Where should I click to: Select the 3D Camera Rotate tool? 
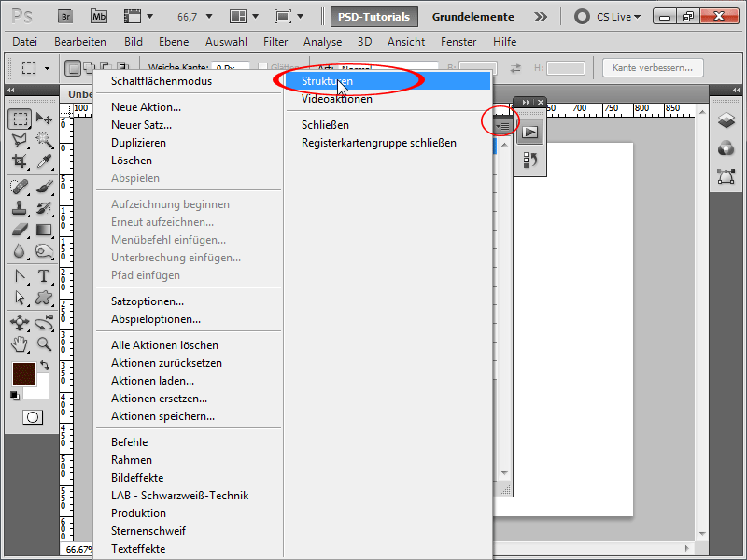coord(44,323)
